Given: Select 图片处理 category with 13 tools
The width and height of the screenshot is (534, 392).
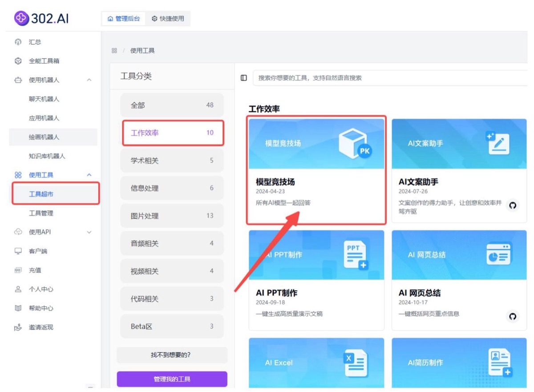Looking at the screenshot, I should click(x=172, y=216).
